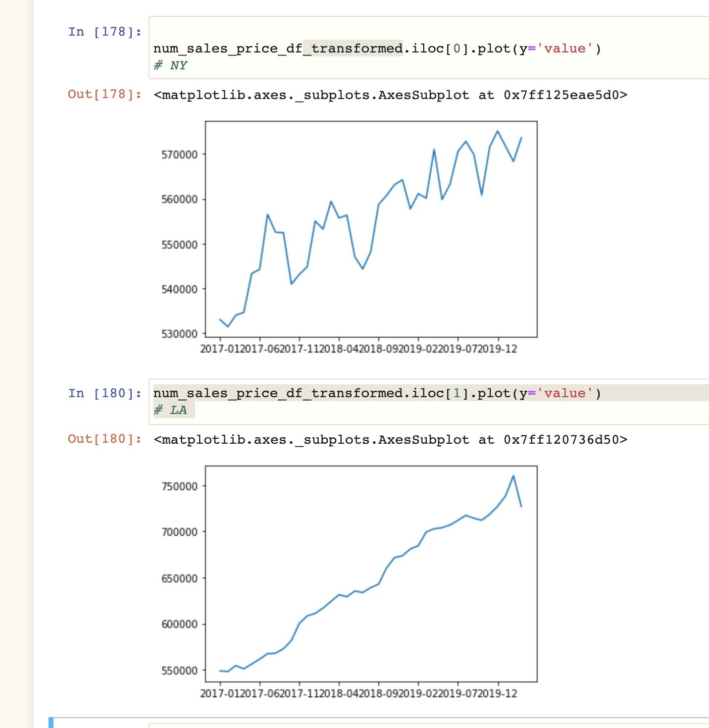Click the 750000 y-axis label in LA chart
The width and height of the screenshot is (709, 728).
(x=179, y=486)
